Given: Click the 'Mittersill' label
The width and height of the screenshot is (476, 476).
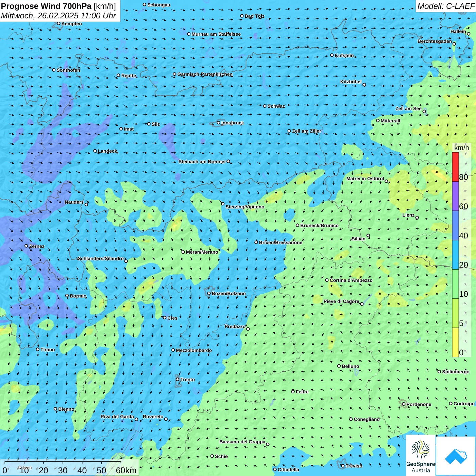Looking at the screenshot, I should 390,121.
